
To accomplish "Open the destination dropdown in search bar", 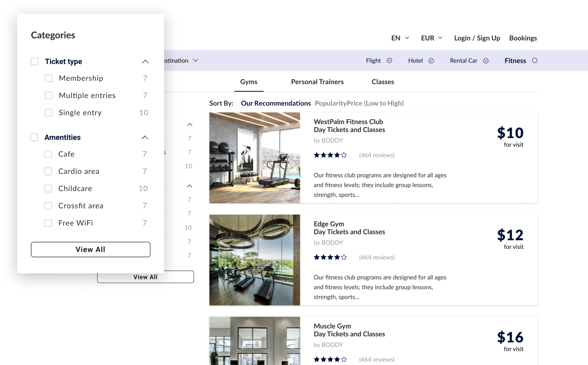I will click(x=181, y=61).
